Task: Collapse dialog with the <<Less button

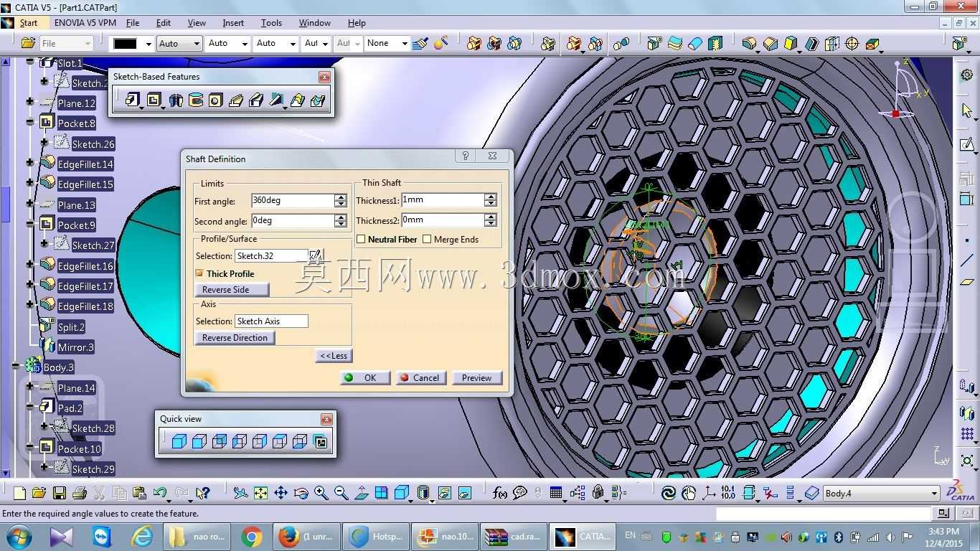Action: tap(334, 356)
